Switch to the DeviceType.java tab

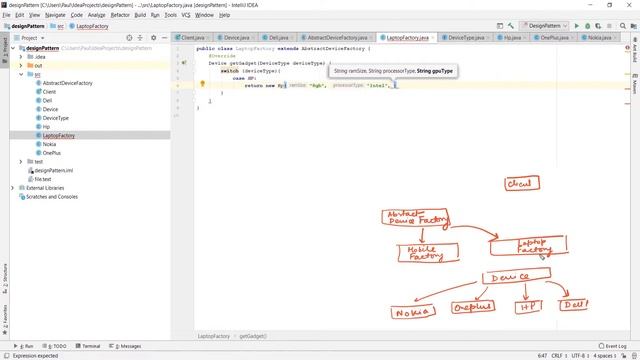pos(466,38)
